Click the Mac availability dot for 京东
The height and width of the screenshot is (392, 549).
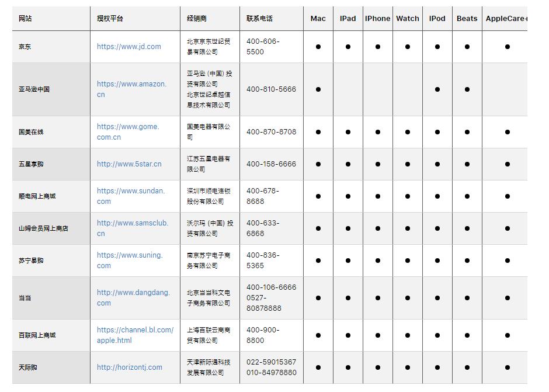318,46
